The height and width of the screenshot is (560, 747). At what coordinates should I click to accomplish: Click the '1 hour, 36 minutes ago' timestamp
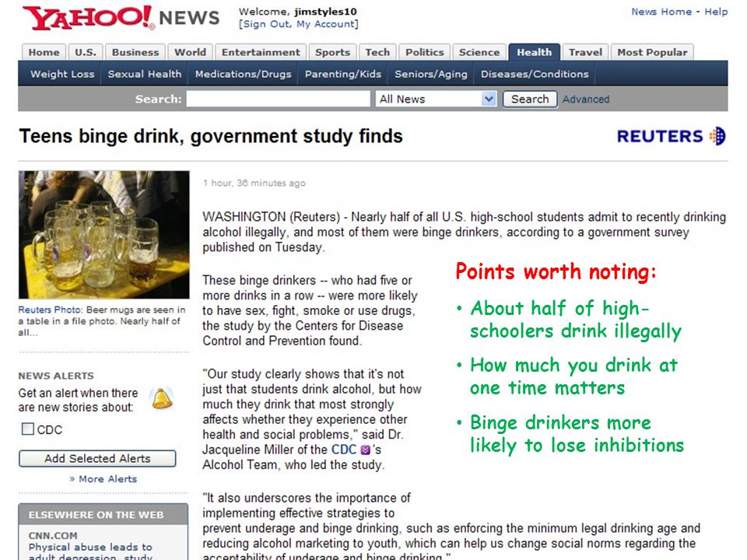pyautogui.click(x=254, y=184)
